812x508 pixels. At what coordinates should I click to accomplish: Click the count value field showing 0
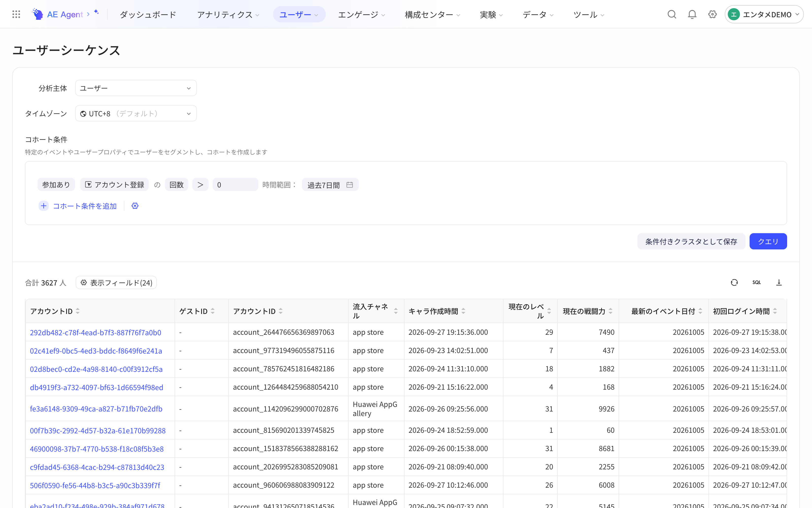235,184
